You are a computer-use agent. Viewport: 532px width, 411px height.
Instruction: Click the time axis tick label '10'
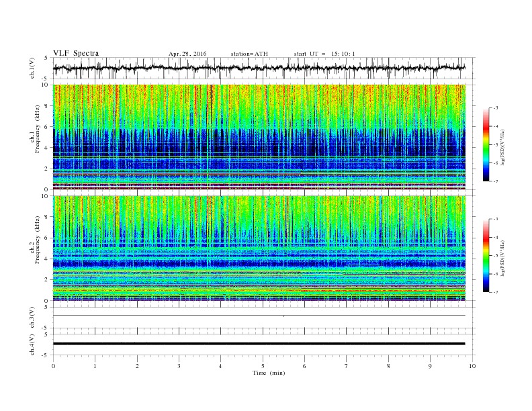(472, 366)
